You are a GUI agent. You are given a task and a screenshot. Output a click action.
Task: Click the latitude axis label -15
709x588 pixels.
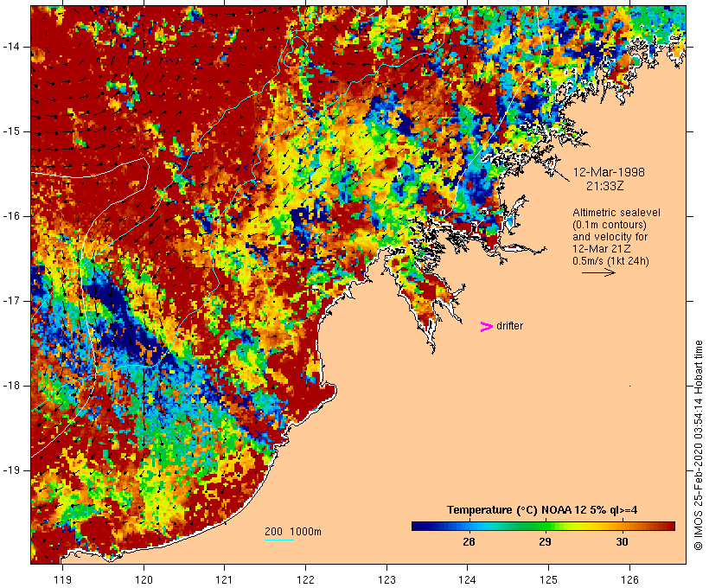tap(11, 131)
